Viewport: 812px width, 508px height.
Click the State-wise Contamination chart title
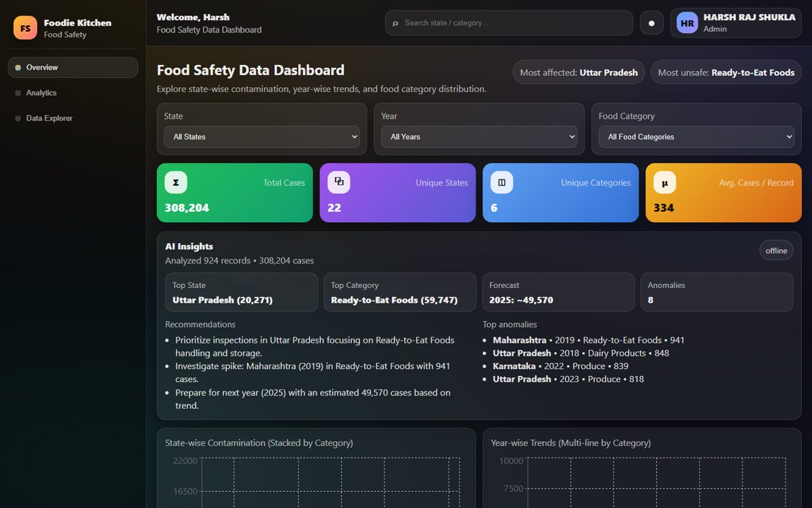(259, 443)
